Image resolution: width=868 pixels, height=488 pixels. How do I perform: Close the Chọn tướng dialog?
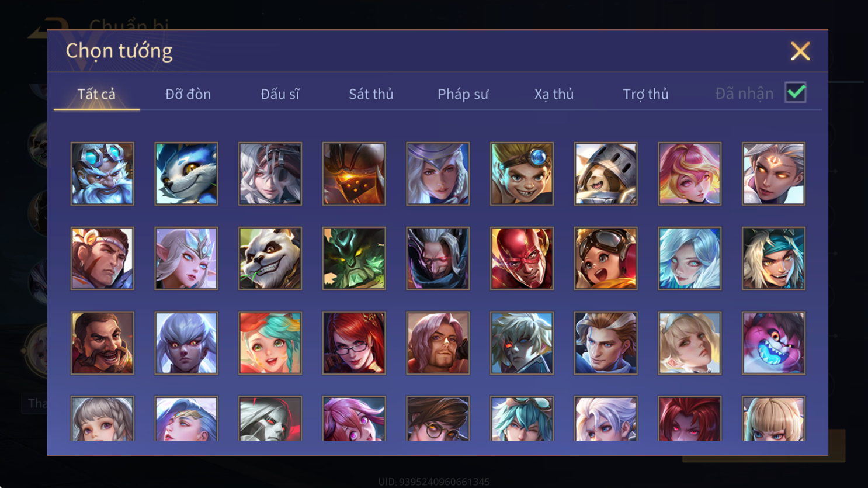800,51
